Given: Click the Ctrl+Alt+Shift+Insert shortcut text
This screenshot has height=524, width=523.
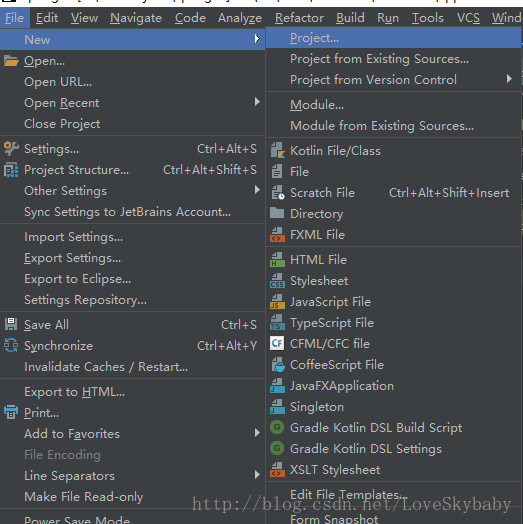Looking at the screenshot, I should (x=449, y=193).
